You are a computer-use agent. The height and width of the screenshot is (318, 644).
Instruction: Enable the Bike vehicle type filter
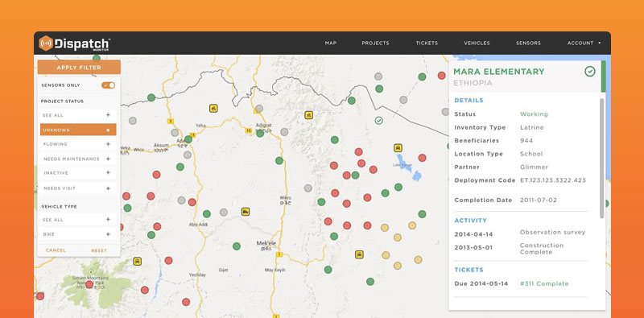pyautogui.click(x=78, y=234)
